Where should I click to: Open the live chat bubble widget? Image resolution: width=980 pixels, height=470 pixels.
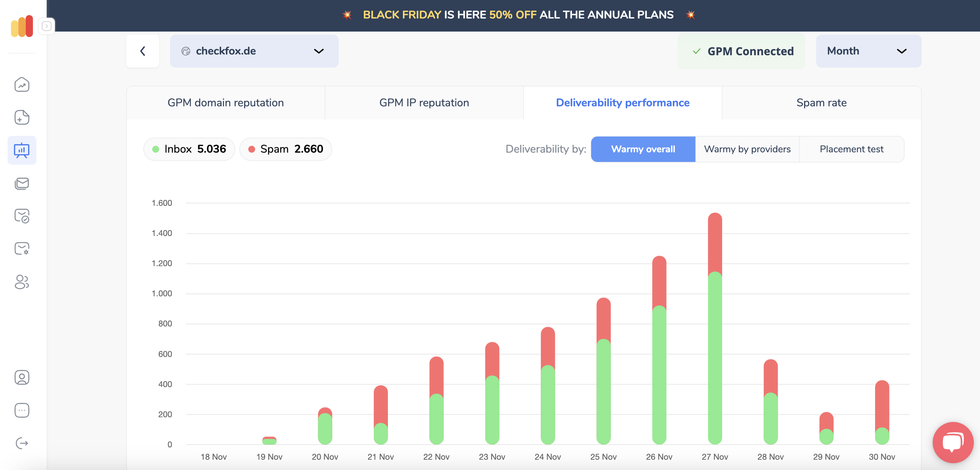click(953, 442)
